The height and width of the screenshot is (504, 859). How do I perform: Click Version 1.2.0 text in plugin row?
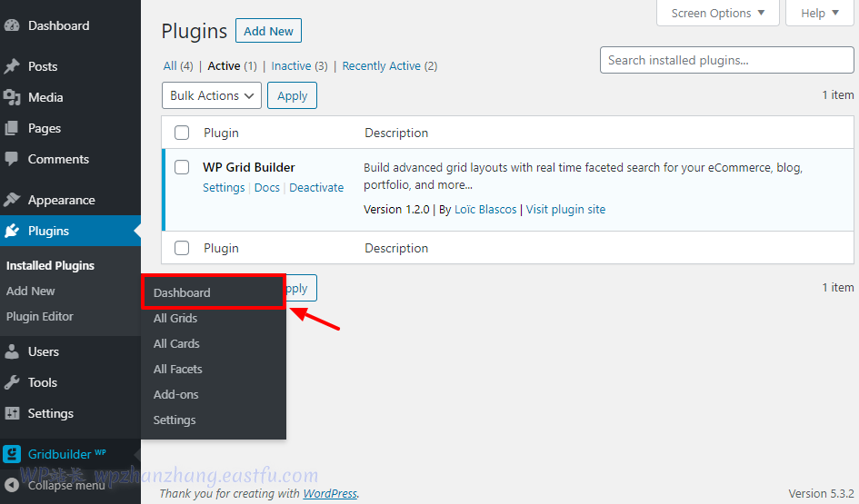coord(396,209)
